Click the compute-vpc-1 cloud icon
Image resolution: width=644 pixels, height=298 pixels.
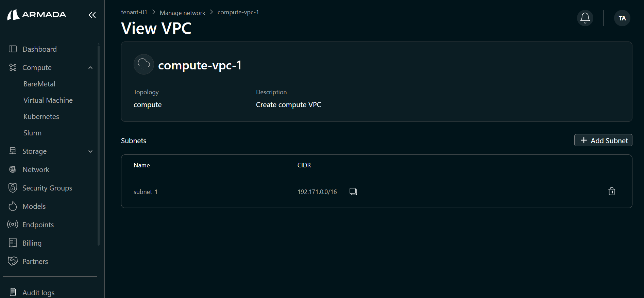[144, 64]
